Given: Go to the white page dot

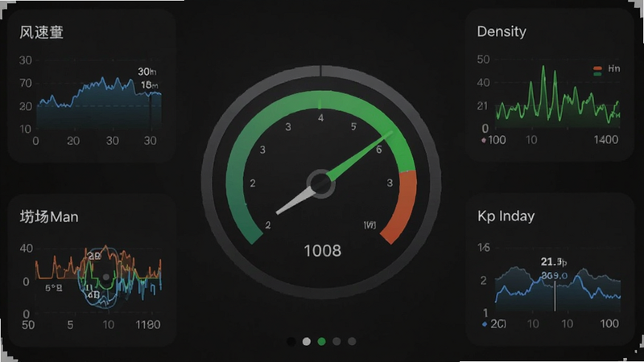Looking at the screenshot, I should tap(307, 341).
